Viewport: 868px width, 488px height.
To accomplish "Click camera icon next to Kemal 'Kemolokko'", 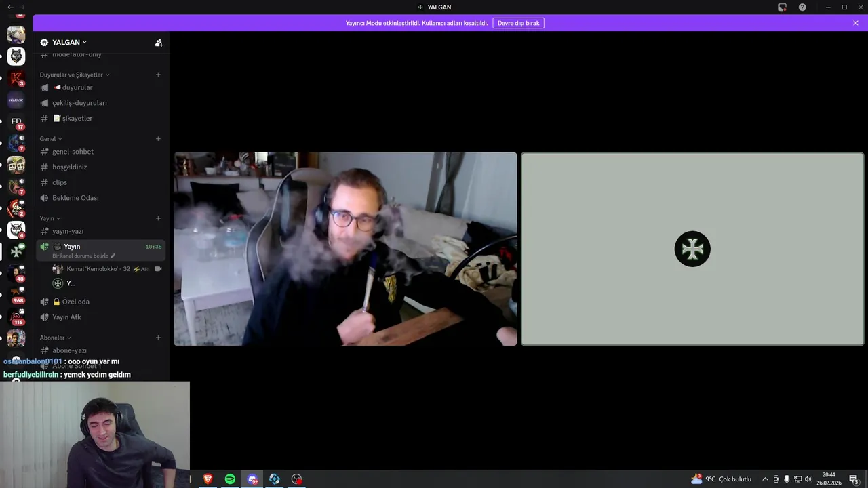I will pyautogui.click(x=158, y=269).
